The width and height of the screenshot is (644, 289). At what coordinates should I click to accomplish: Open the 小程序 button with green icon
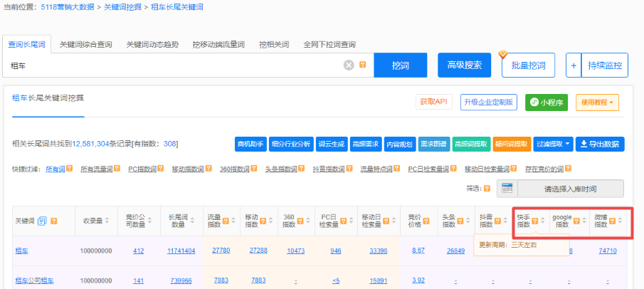545,103
